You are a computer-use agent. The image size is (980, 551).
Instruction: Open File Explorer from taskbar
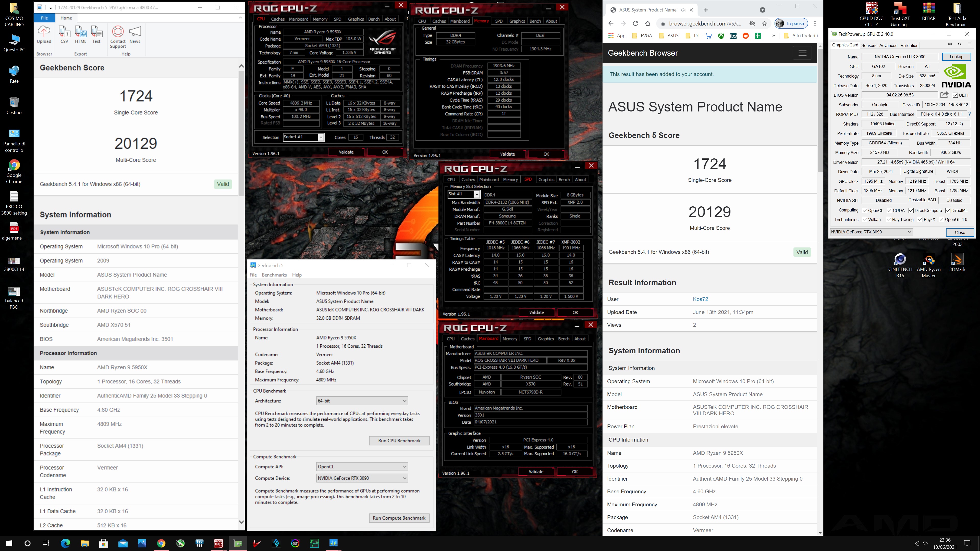pyautogui.click(x=84, y=543)
